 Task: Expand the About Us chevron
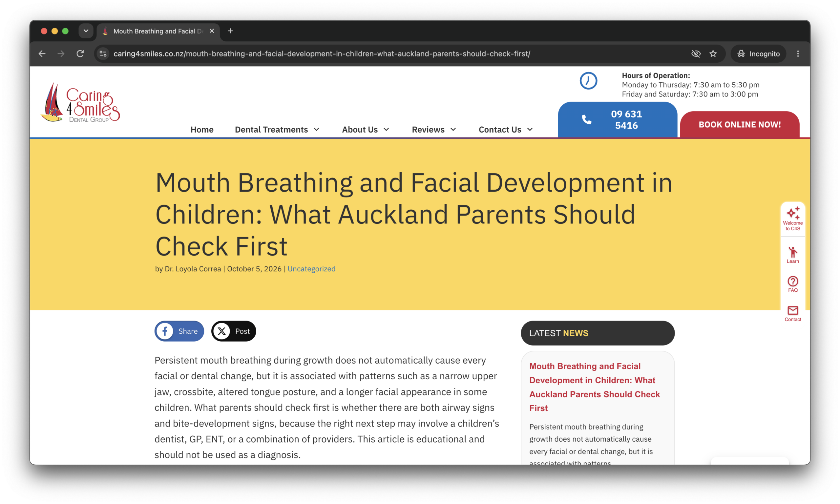pyautogui.click(x=386, y=129)
